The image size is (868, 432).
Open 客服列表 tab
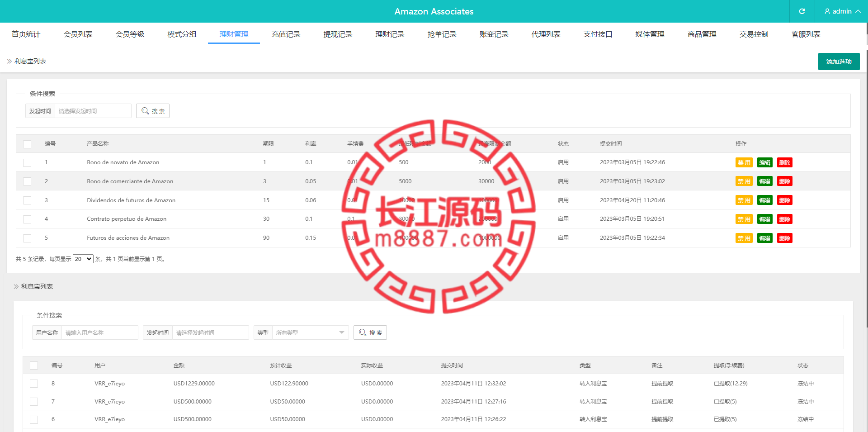[x=806, y=34]
